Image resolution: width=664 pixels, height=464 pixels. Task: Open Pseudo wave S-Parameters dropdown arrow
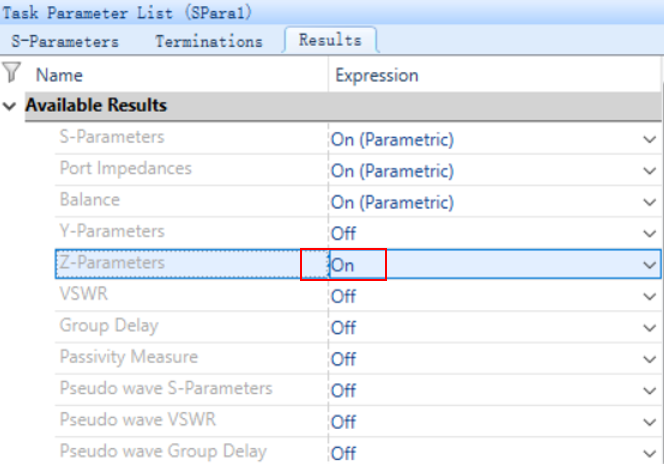(649, 390)
